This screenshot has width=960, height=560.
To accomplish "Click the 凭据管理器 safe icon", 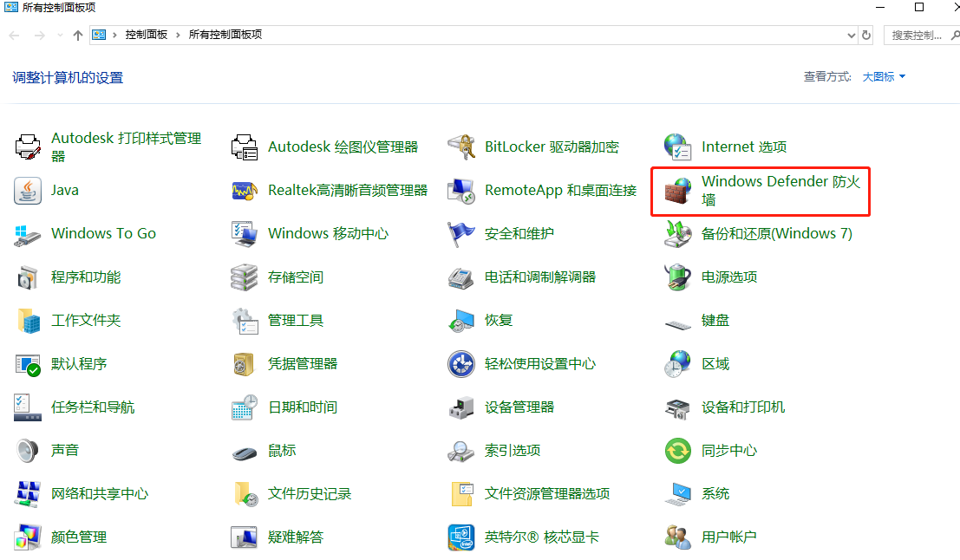I will (x=245, y=364).
